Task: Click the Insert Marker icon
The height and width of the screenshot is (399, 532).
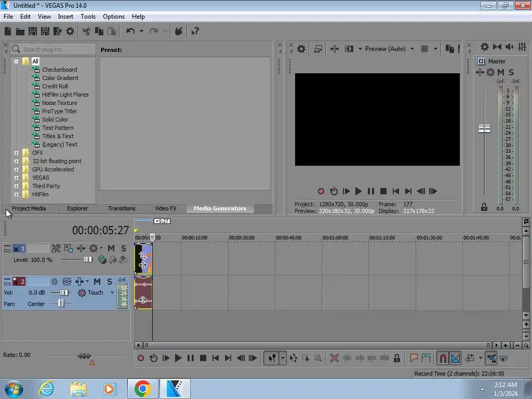Action: pyautogui.click(x=414, y=358)
